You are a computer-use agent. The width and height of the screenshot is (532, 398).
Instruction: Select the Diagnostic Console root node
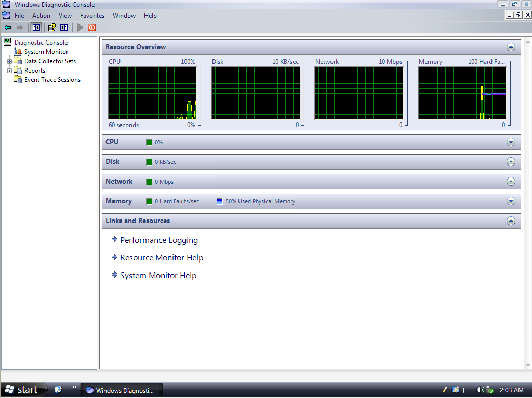[x=41, y=43]
